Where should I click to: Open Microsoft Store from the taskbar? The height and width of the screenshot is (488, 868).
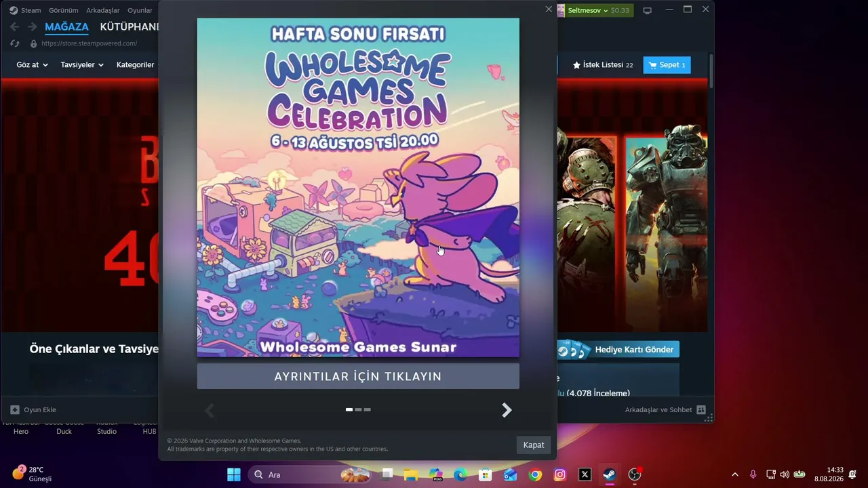coord(485,474)
